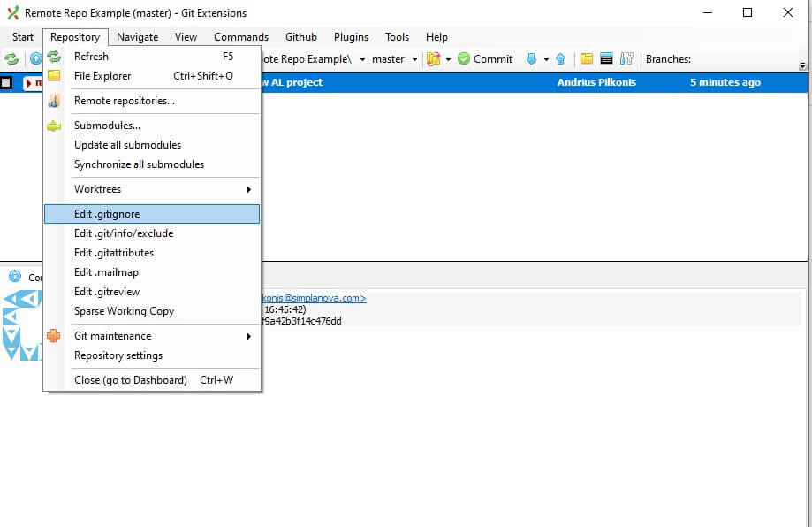Open the View menu

click(x=186, y=37)
